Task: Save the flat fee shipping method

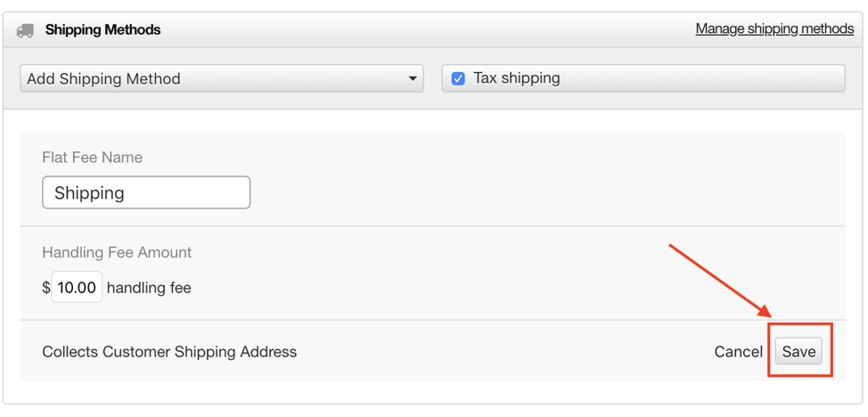Action: [x=798, y=352]
